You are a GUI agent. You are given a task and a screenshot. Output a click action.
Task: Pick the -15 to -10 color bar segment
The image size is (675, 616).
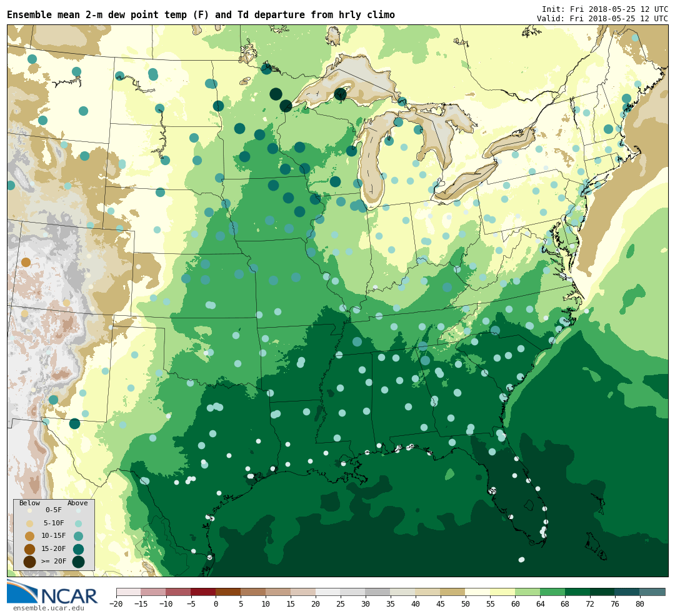pos(153,592)
